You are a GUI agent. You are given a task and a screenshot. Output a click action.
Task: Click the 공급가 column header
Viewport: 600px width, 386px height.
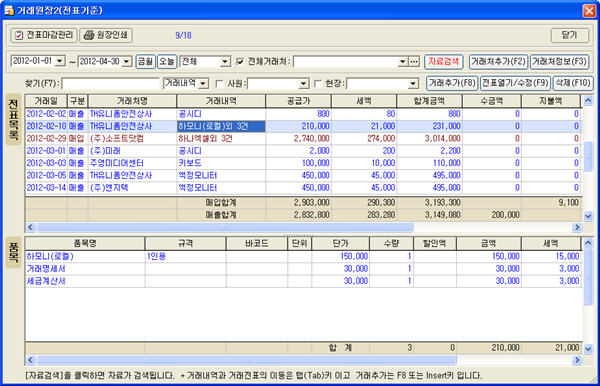298,101
